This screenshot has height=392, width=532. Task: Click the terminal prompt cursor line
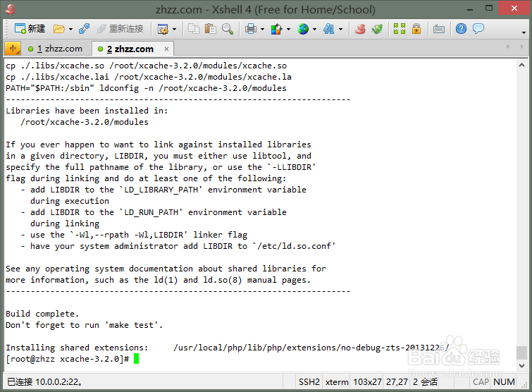(x=73, y=359)
